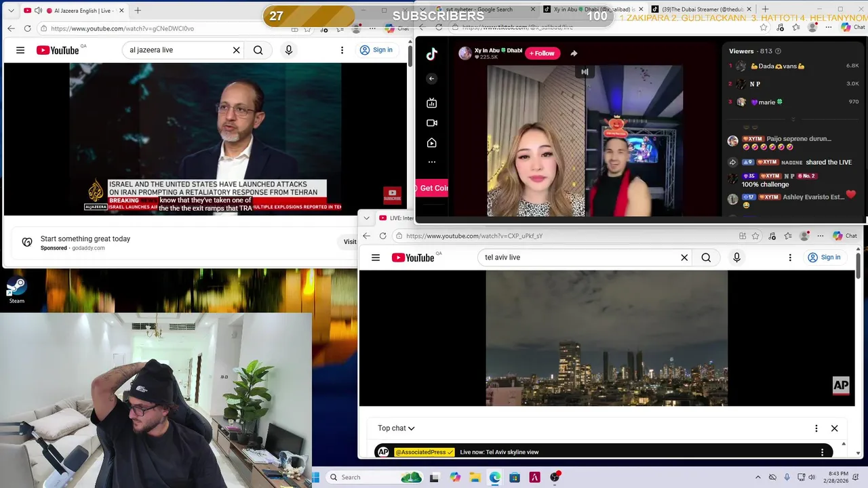
Task: Reload the Tel Aviv YouTube page
Action: pos(382,236)
